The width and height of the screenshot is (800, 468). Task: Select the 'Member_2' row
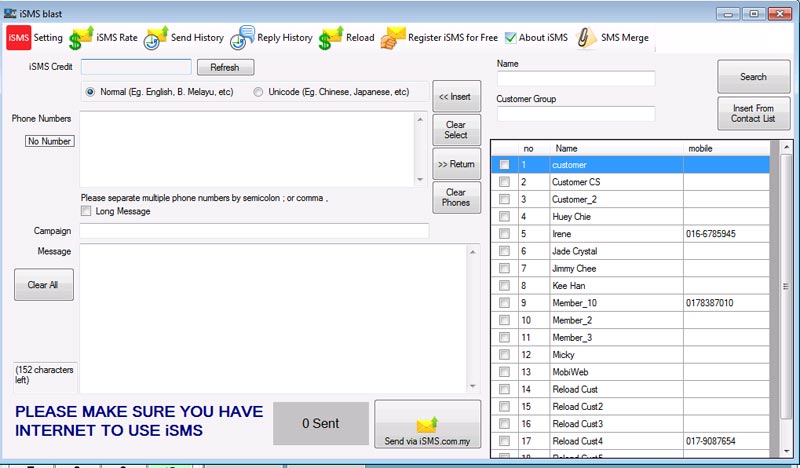pyautogui.click(x=630, y=320)
